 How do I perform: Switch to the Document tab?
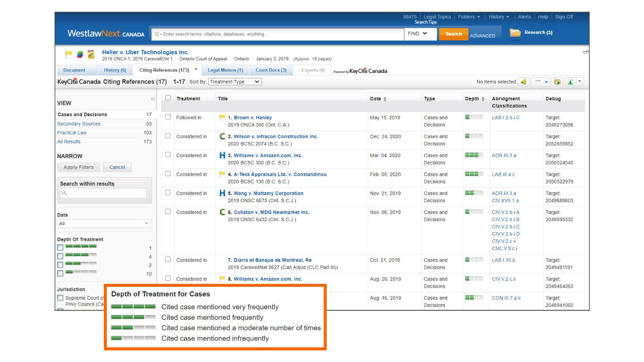coord(74,70)
